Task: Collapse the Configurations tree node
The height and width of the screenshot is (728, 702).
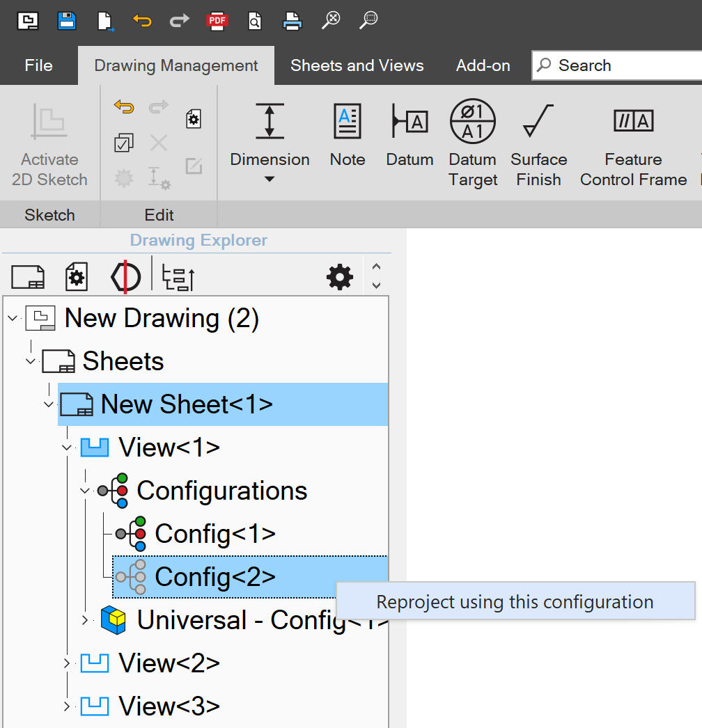Action: [x=85, y=491]
